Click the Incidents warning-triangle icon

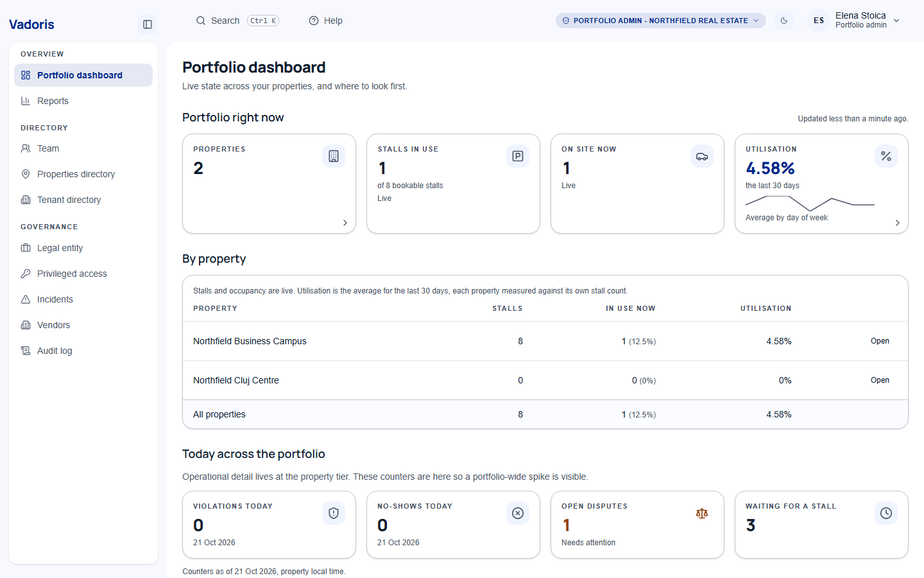coord(26,299)
